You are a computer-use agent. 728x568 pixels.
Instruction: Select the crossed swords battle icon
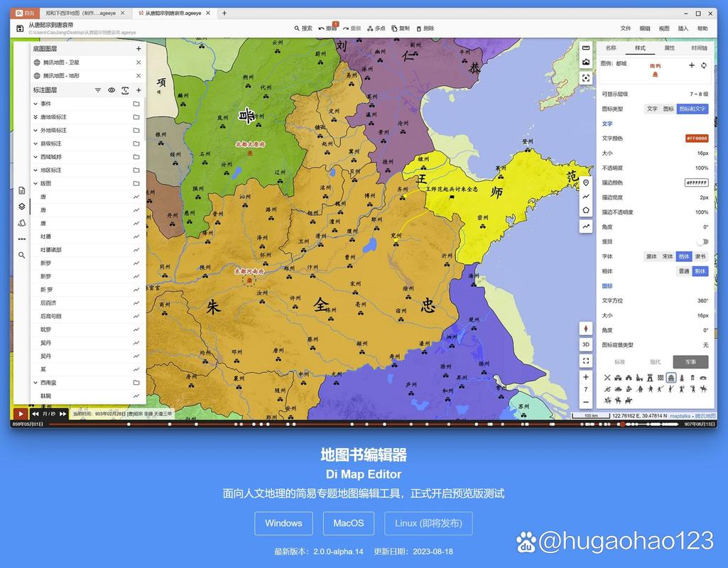coord(607,378)
